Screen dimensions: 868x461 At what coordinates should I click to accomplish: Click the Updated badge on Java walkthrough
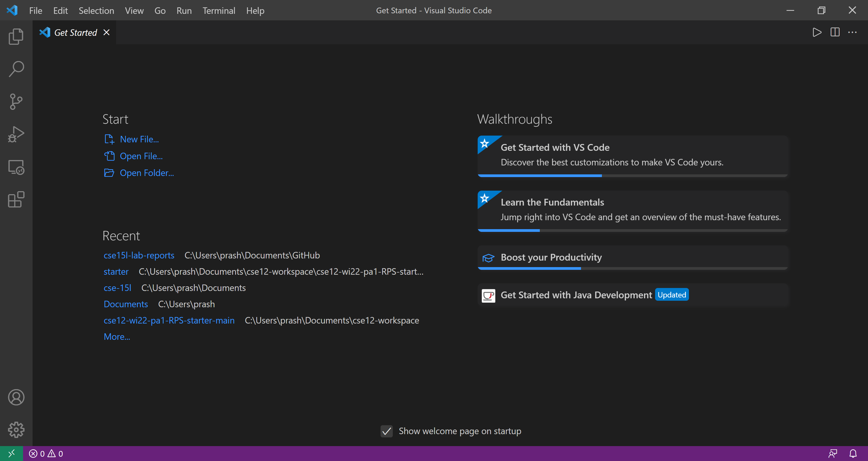click(x=672, y=295)
